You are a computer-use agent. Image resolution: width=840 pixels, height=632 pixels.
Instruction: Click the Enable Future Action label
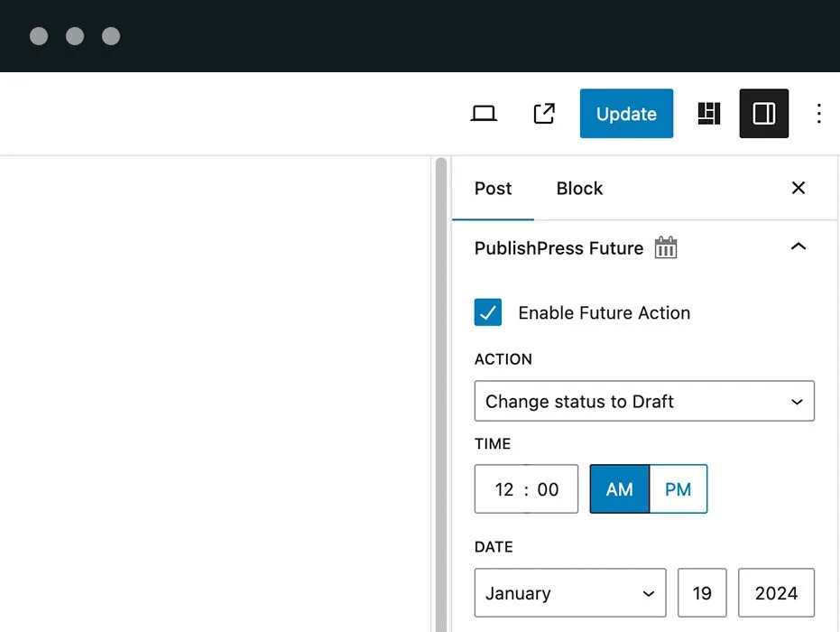click(x=604, y=313)
